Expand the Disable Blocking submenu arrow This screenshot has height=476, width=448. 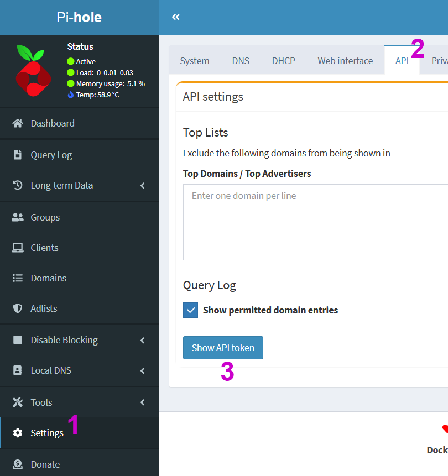click(143, 340)
